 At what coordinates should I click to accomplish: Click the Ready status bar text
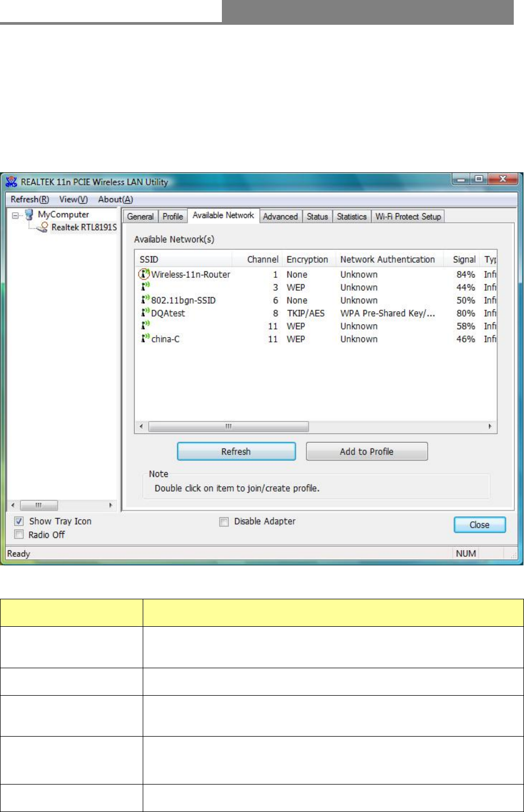pyautogui.click(x=18, y=554)
